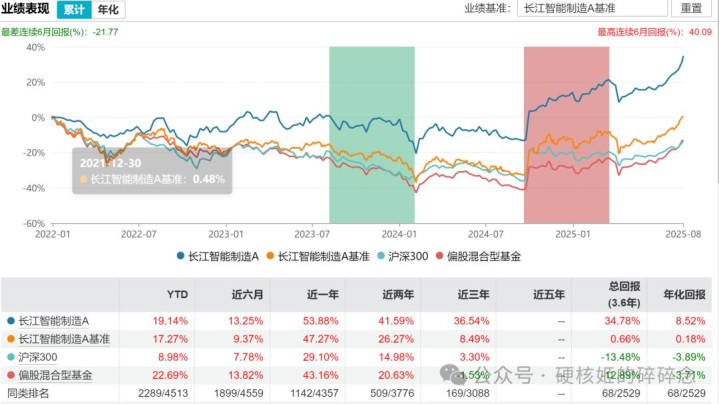Click the 重置 button
The width and height of the screenshot is (719, 404).
[x=691, y=9]
